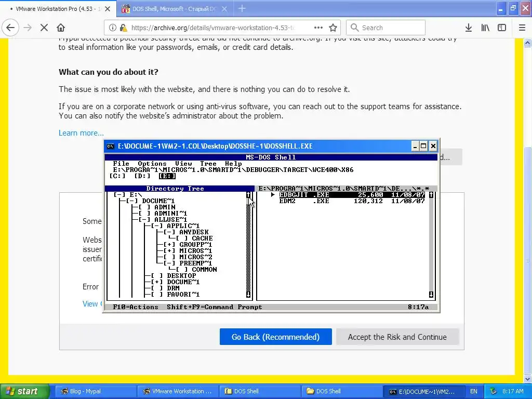
Task: Click the browser forward arrow
Action: click(28, 28)
